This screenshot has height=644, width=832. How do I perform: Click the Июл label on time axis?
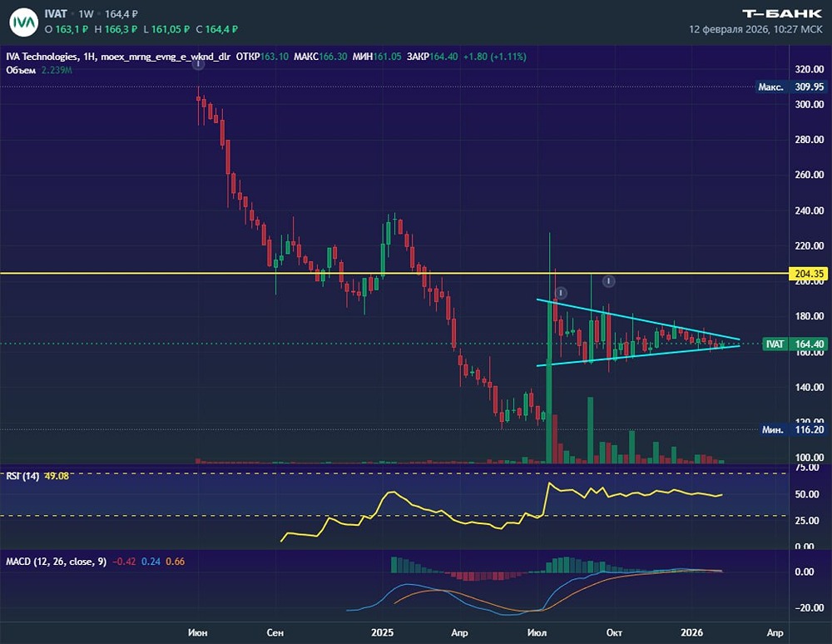click(x=536, y=632)
